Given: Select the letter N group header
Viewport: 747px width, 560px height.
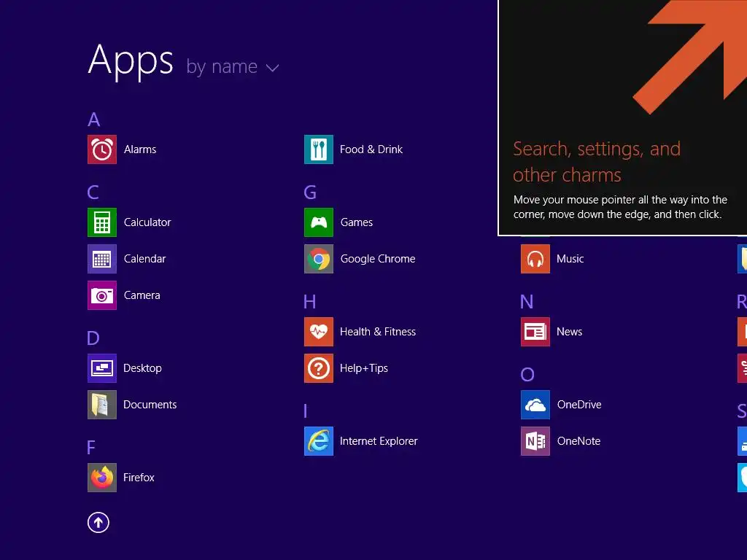Looking at the screenshot, I should point(527,302).
